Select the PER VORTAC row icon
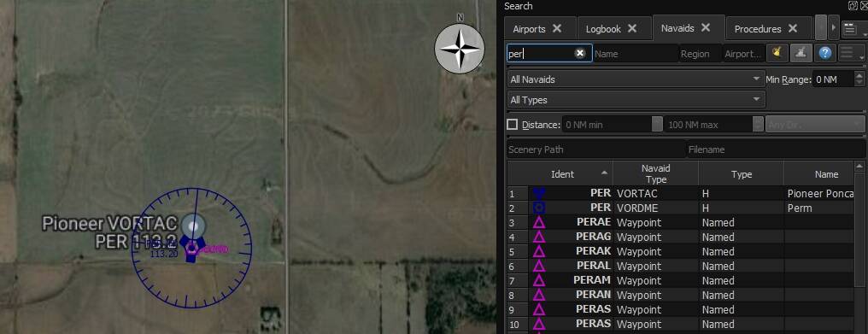 pos(538,193)
